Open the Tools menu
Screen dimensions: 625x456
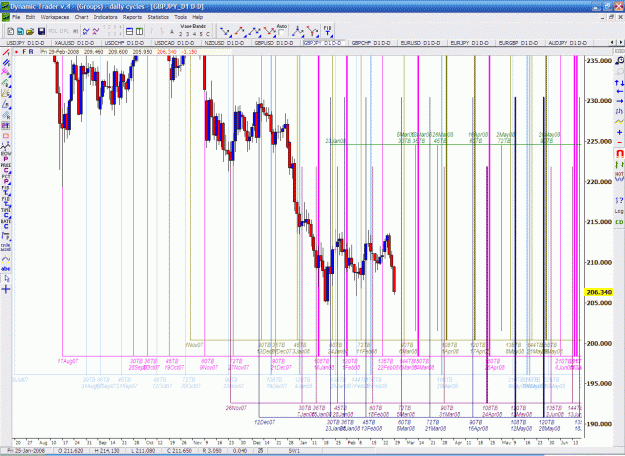click(x=180, y=17)
